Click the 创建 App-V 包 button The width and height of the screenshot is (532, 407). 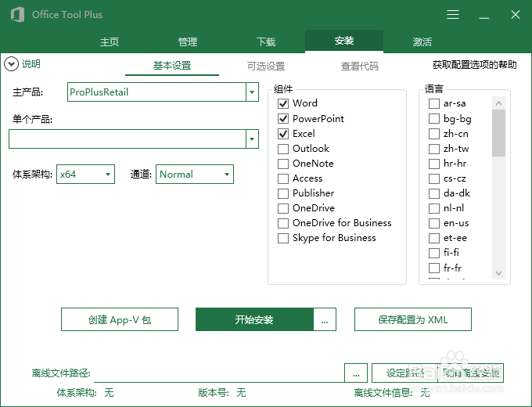click(120, 319)
